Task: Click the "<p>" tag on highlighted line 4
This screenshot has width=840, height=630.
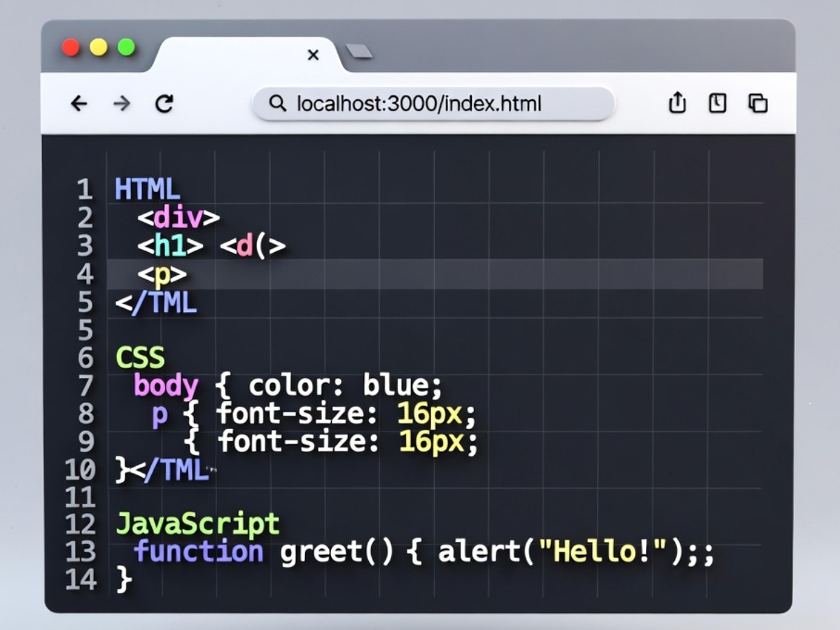Action: click(162, 274)
